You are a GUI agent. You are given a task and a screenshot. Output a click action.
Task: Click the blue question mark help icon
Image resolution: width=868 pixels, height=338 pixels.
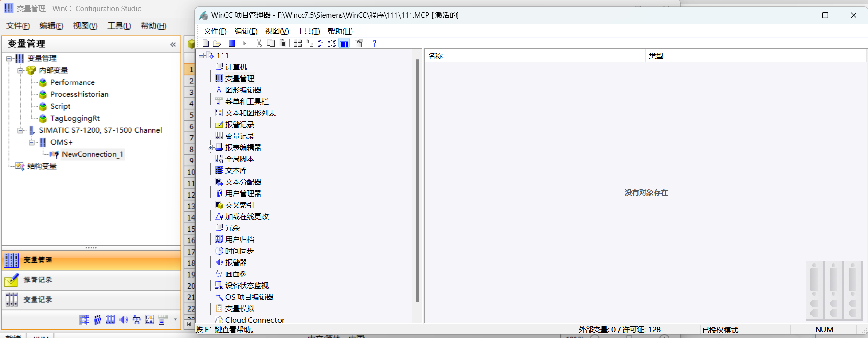point(375,43)
